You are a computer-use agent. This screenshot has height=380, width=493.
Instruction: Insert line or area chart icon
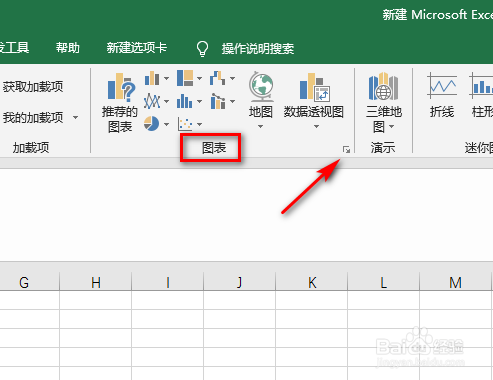152,101
